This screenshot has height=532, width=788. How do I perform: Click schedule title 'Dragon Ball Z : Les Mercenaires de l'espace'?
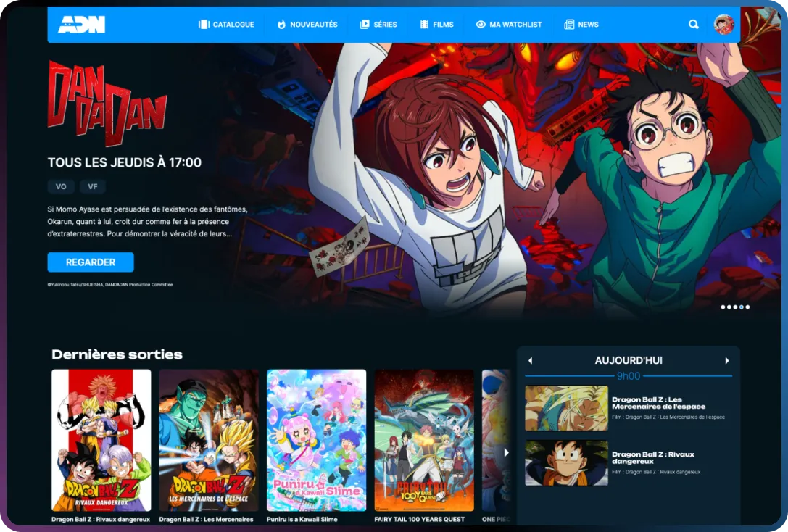pos(658,403)
